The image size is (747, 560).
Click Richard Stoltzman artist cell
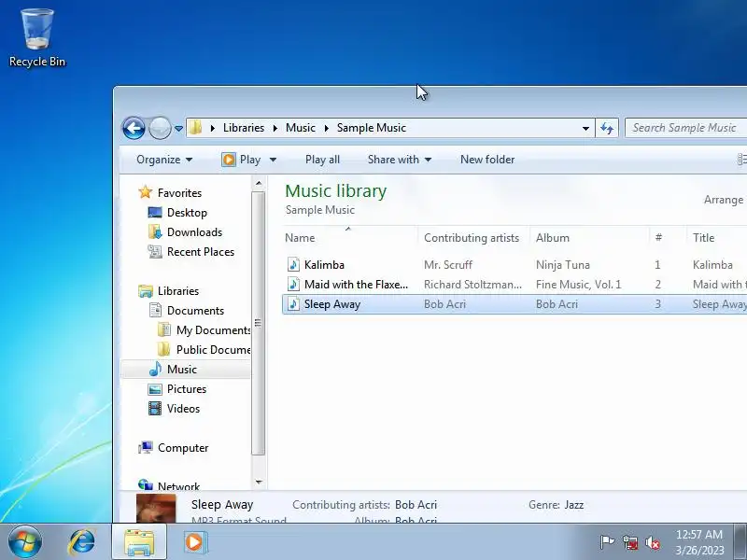pyautogui.click(x=472, y=285)
